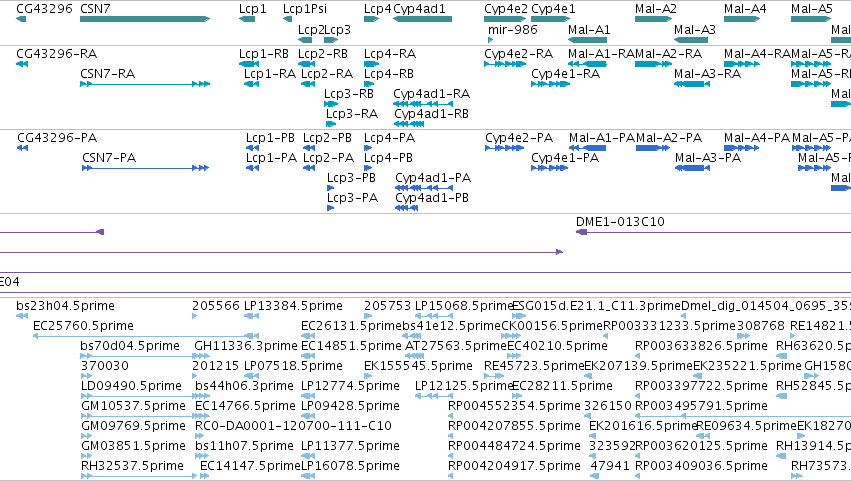
Task: Open the RH32537.5prime EST label
Action: click(x=132, y=466)
